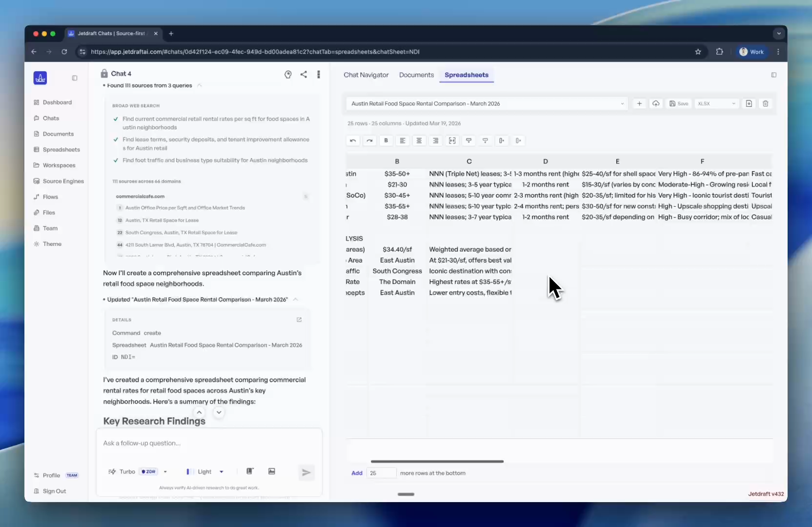This screenshot has width=812, height=527.
Task: Center align the cell contents
Action: click(419, 141)
